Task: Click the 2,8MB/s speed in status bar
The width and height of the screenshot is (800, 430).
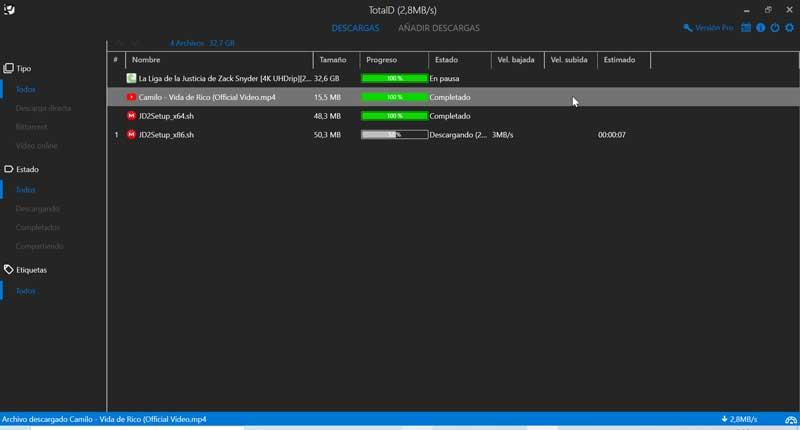Action: (x=743, y=419)
